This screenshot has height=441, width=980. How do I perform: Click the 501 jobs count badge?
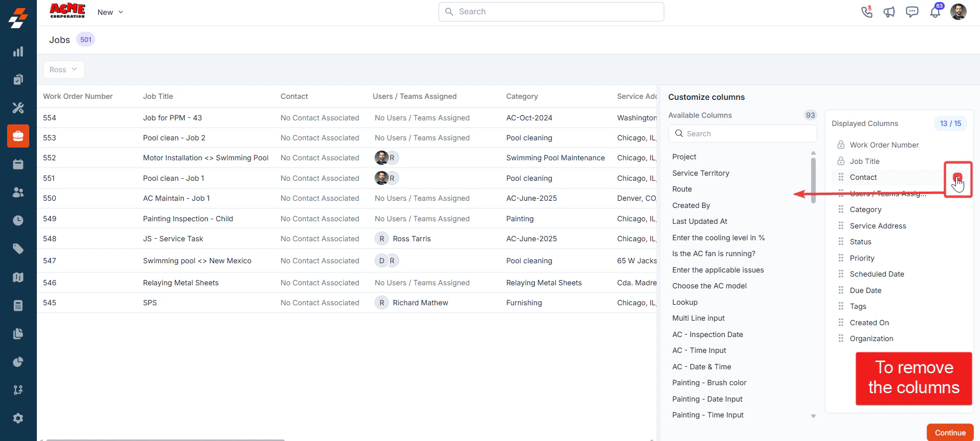click(x=85, y=39)
